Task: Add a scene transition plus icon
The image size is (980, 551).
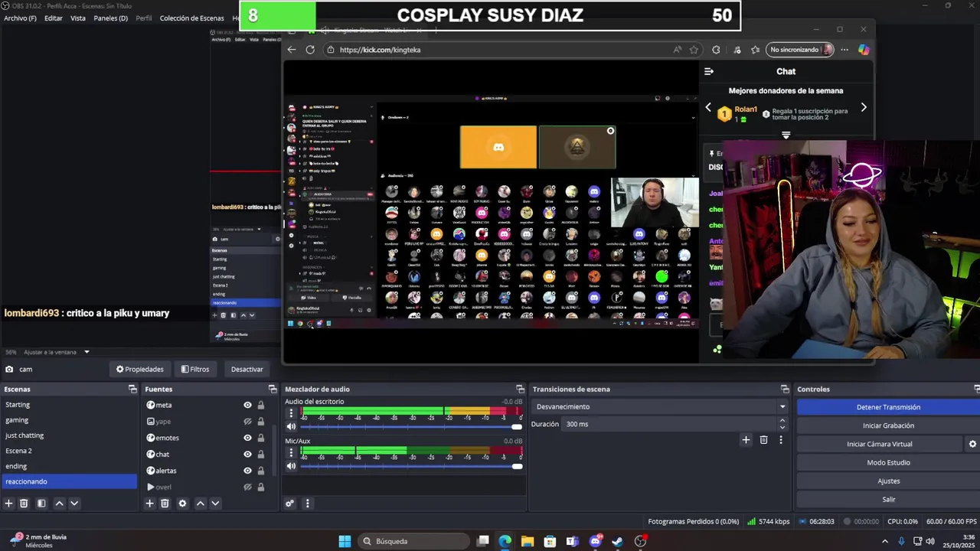Action: point(746,440)
